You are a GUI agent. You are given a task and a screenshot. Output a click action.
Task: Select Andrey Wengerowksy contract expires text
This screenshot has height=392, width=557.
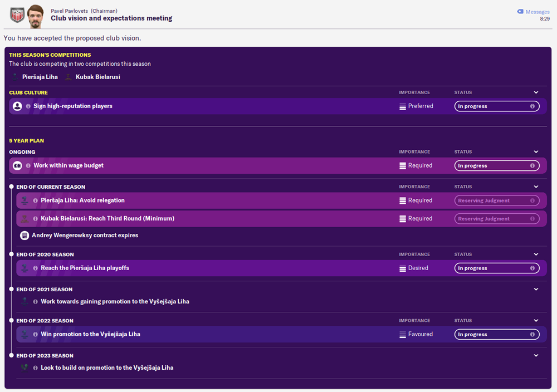[x=85, y=235]
